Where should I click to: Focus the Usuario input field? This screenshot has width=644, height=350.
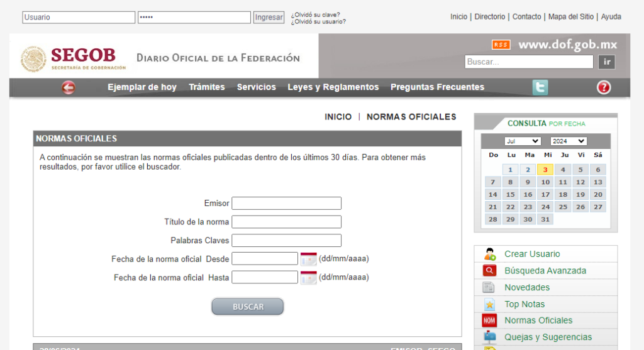coord(79,17)
